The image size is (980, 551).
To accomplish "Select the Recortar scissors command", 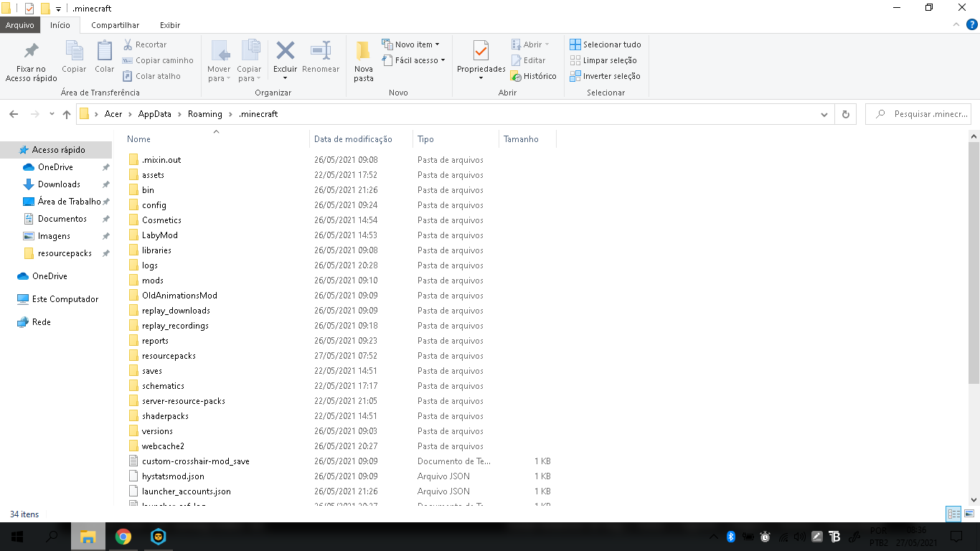I will tap(145, 44).
